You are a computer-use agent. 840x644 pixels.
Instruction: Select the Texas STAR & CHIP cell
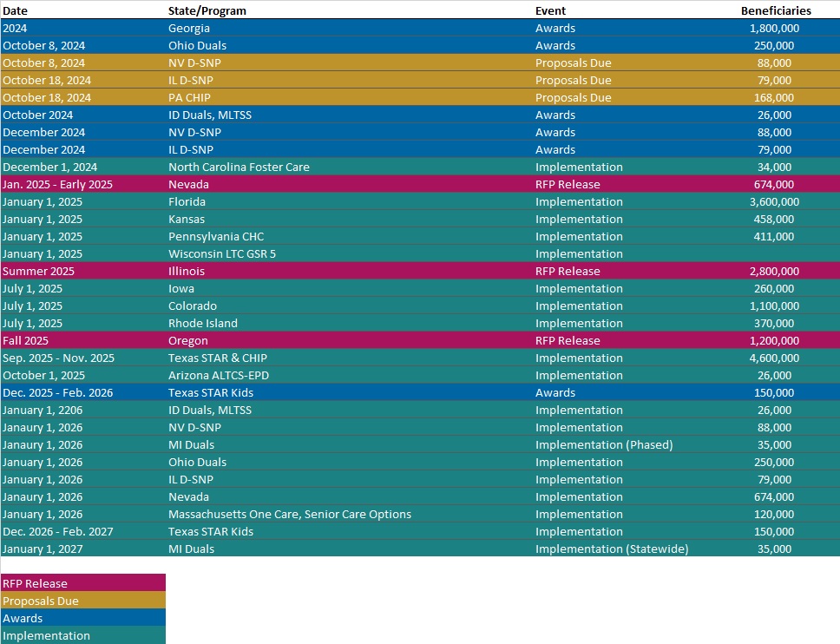217,358
